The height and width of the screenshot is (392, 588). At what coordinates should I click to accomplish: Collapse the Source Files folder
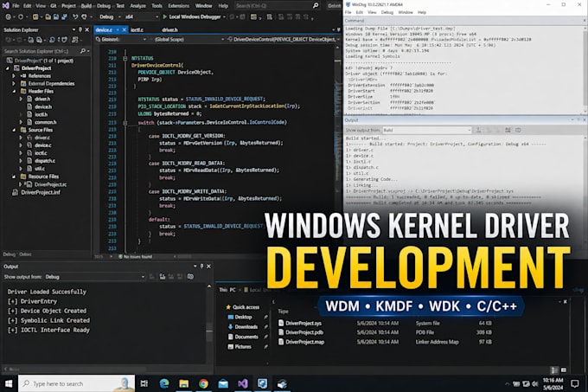pyautogui.click(x=14, y=130)
